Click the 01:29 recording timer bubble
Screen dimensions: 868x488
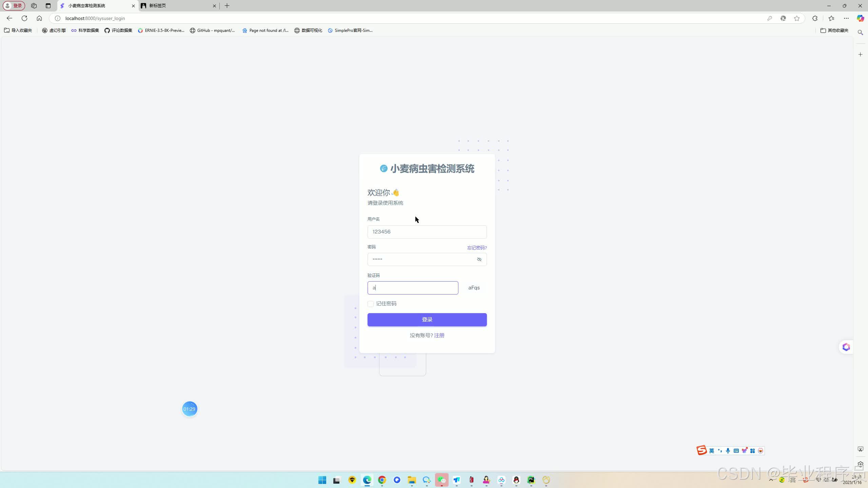(x=190, y=409)
